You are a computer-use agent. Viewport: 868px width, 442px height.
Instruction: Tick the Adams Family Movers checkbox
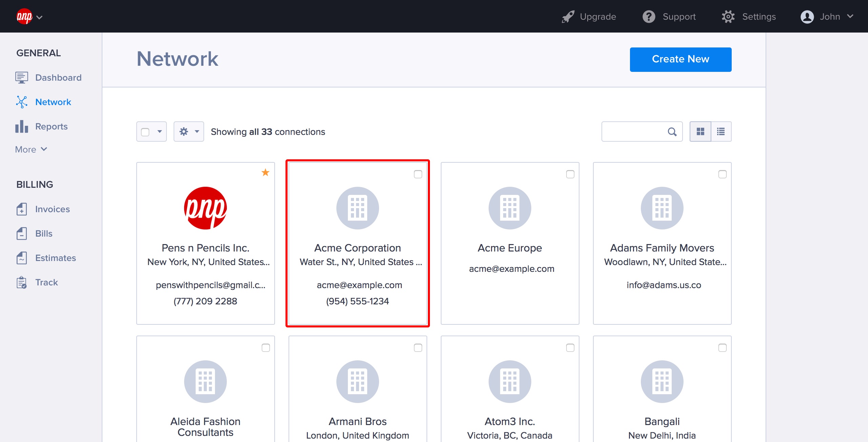[x=723, y=174]
